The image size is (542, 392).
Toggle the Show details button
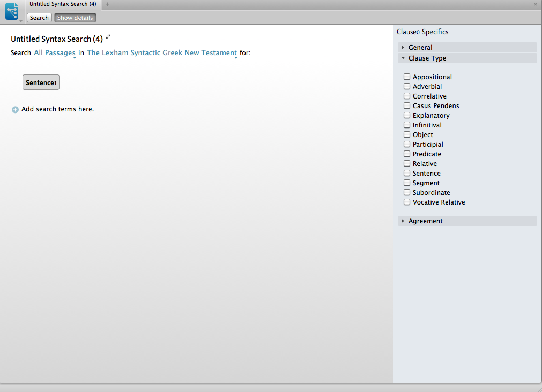pyautogui.click(x=75, y=18)
